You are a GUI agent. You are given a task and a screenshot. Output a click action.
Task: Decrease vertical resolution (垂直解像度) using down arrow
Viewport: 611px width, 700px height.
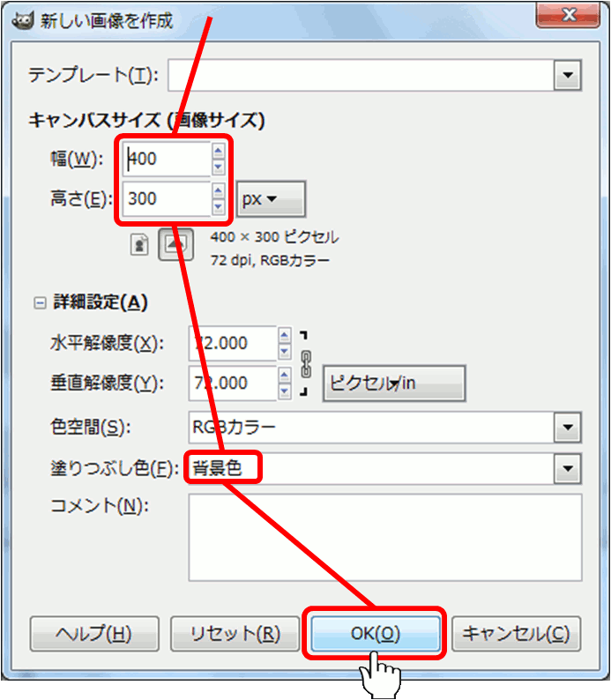284,391
